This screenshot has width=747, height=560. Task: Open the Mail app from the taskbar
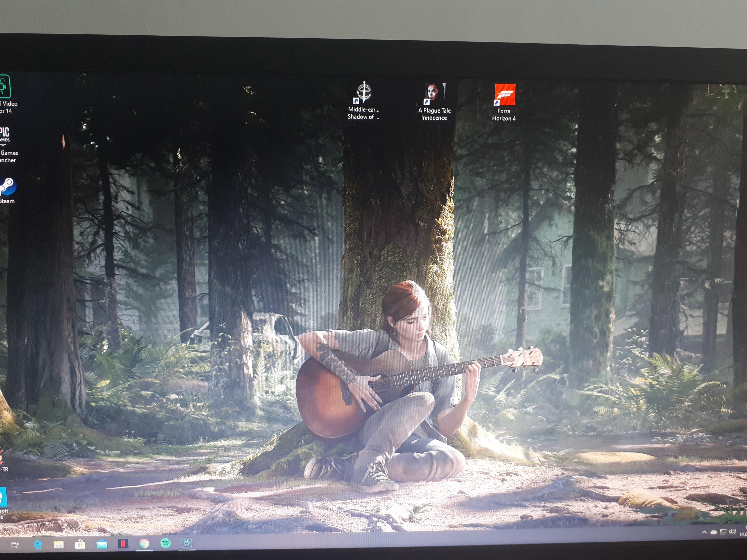tap(102, 544)
